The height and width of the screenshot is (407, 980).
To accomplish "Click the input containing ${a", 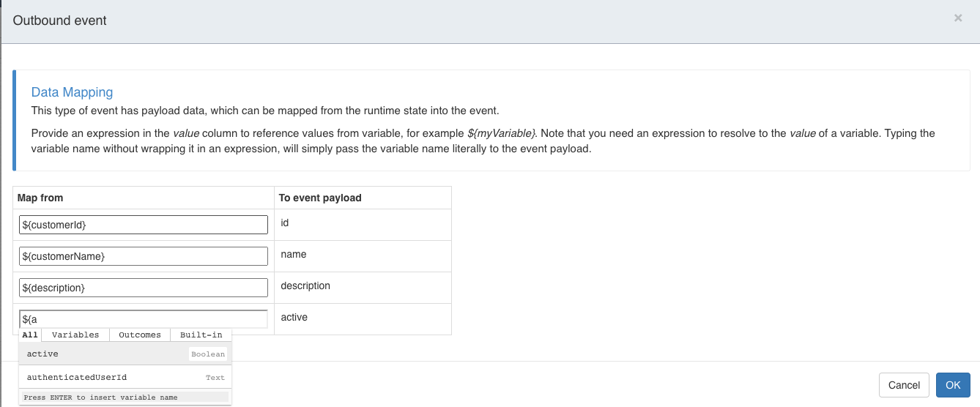I will [x=144, y=319].
